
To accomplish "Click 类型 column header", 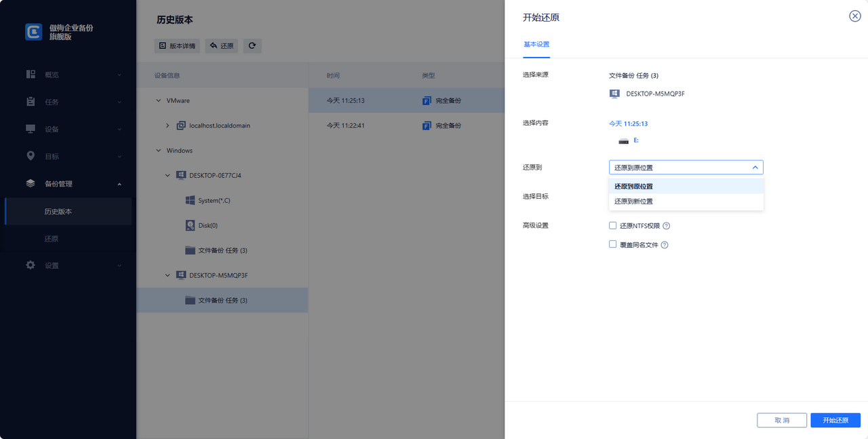I will [x=428, y=75].
